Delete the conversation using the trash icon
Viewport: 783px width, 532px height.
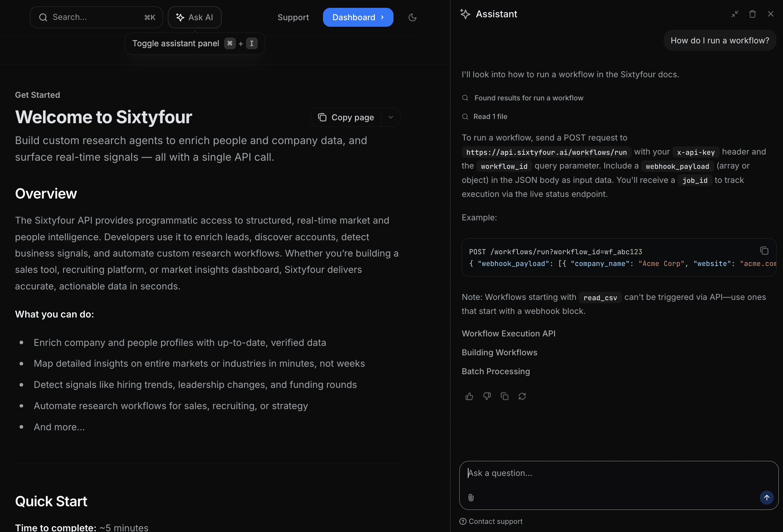(753, 14)
